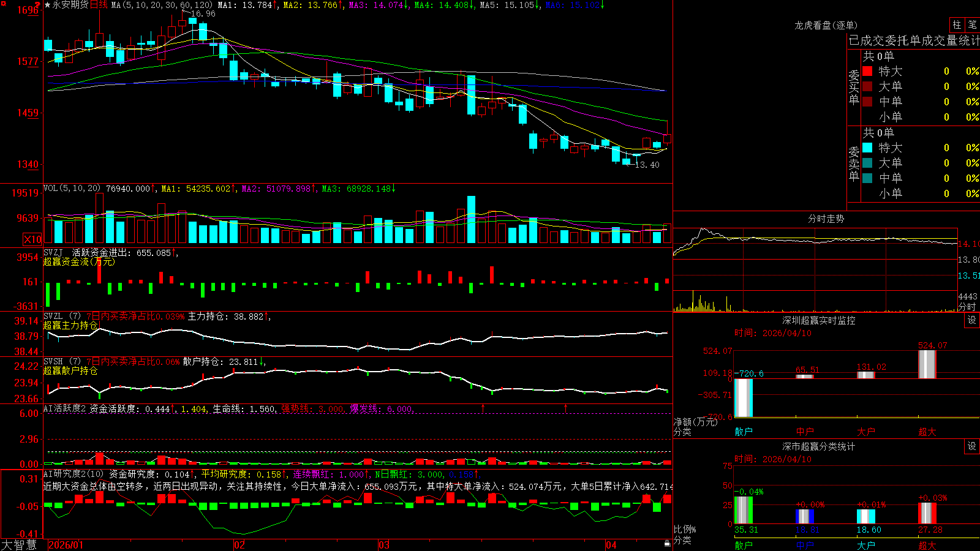The width and height of the screenshot is (980, 551).
Task: Click the 净额(万元) axis label
Action: 695,422
